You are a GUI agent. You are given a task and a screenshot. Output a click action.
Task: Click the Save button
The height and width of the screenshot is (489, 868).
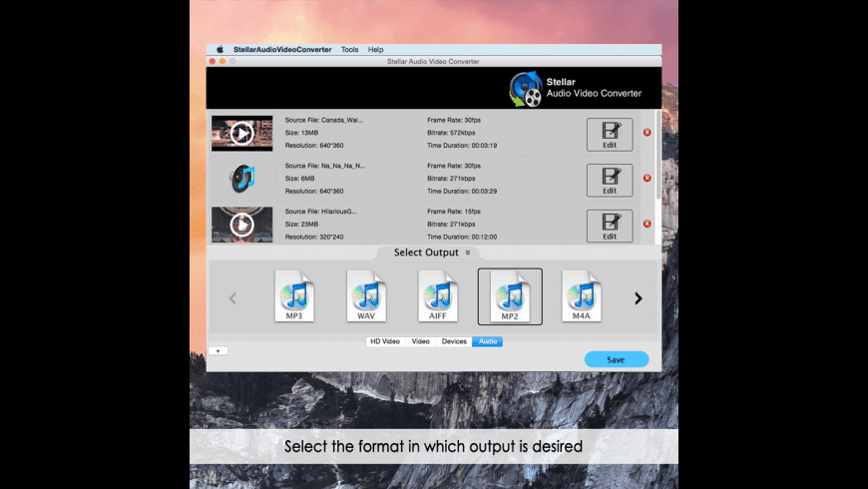pos(617,359)
